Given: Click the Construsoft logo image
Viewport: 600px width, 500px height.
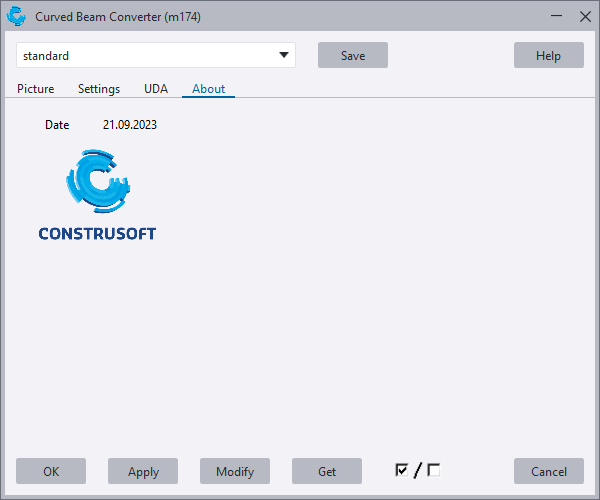Looking at the screenshot, I should pyautogui.click(x=97, y=195).
